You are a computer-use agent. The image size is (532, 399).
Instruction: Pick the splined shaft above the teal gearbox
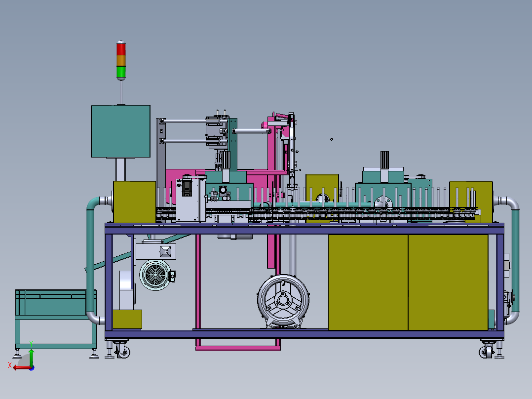click(x=384, y=160)
